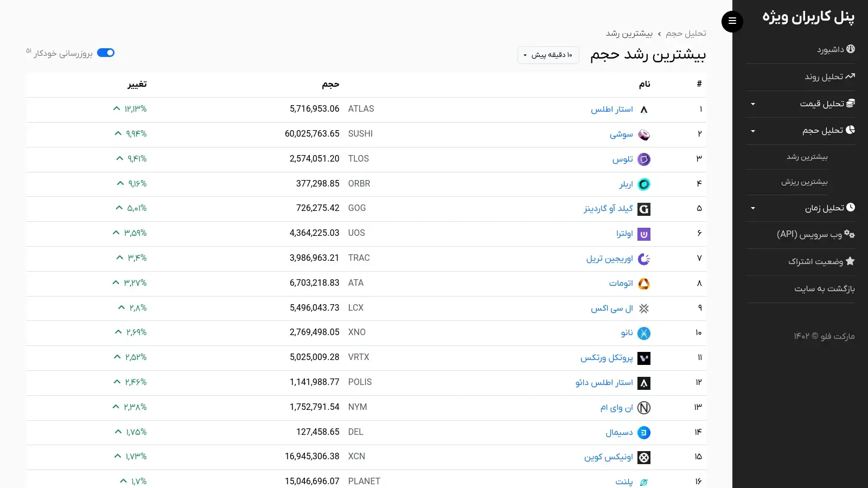Open سوشی coin link

pyautogui.click(x=621, y=134)
